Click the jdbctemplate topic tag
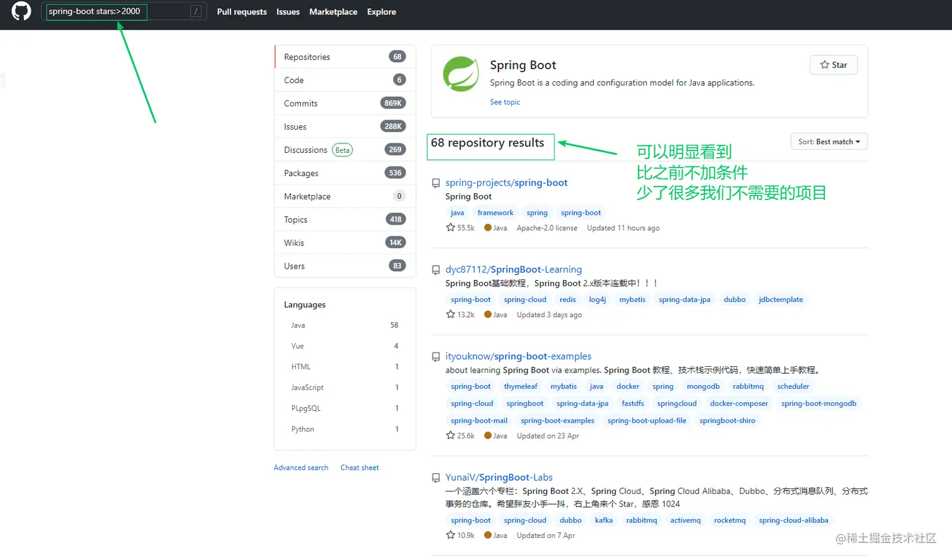The width and height of the screenshot is (952, 560). (x=781, y=300)
